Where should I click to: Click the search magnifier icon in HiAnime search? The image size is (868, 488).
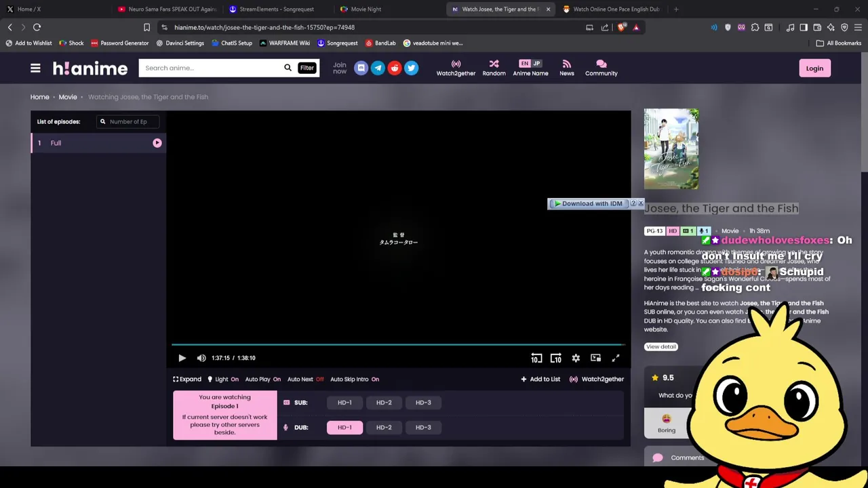coord(288,68)
